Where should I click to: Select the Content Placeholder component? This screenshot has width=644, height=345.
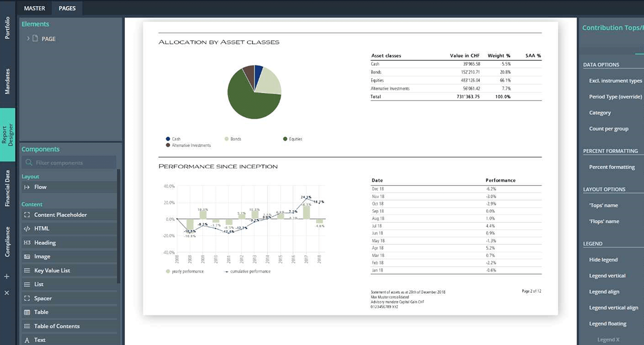[68, 215]
